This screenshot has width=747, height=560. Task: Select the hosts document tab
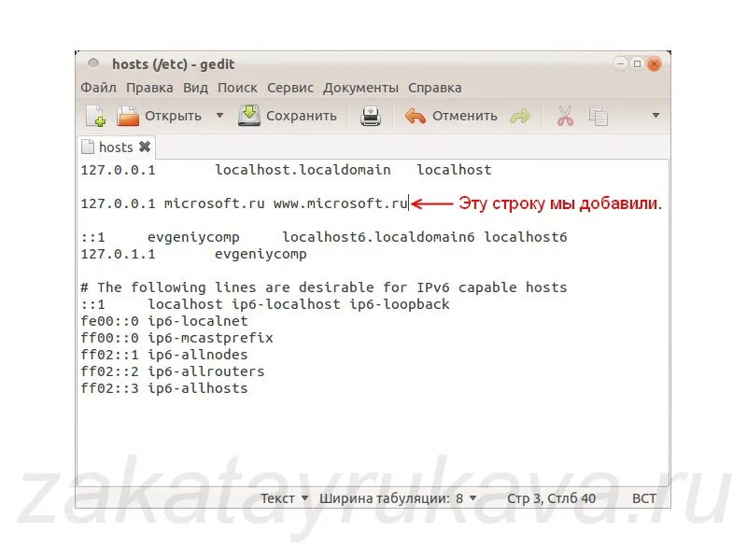(116, 147)
